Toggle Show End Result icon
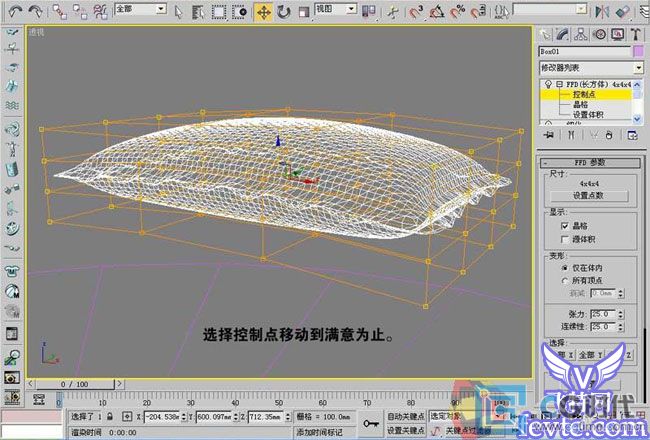This screenshot has height=440, width=650. [571, 135]
